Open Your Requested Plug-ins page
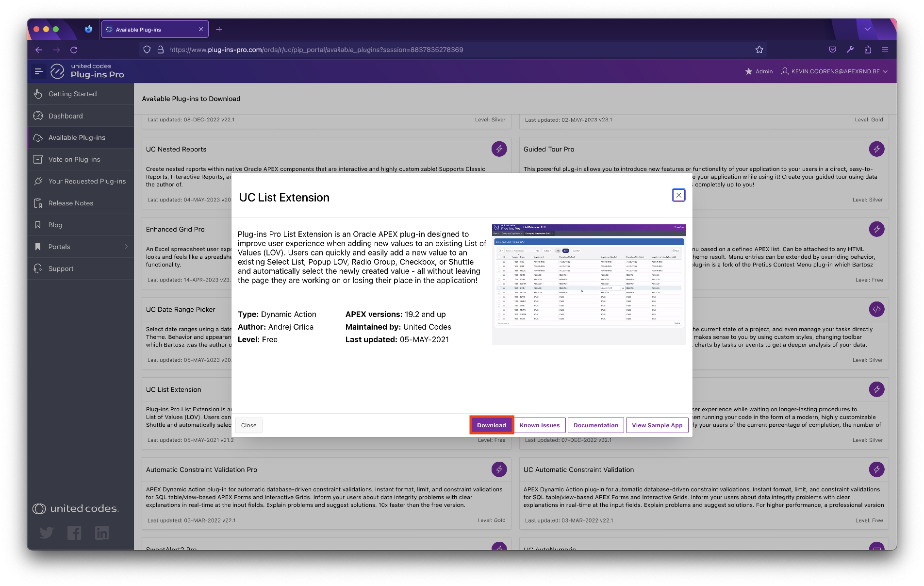This screenshot has height=586, width=924. (x=81, y=181)
